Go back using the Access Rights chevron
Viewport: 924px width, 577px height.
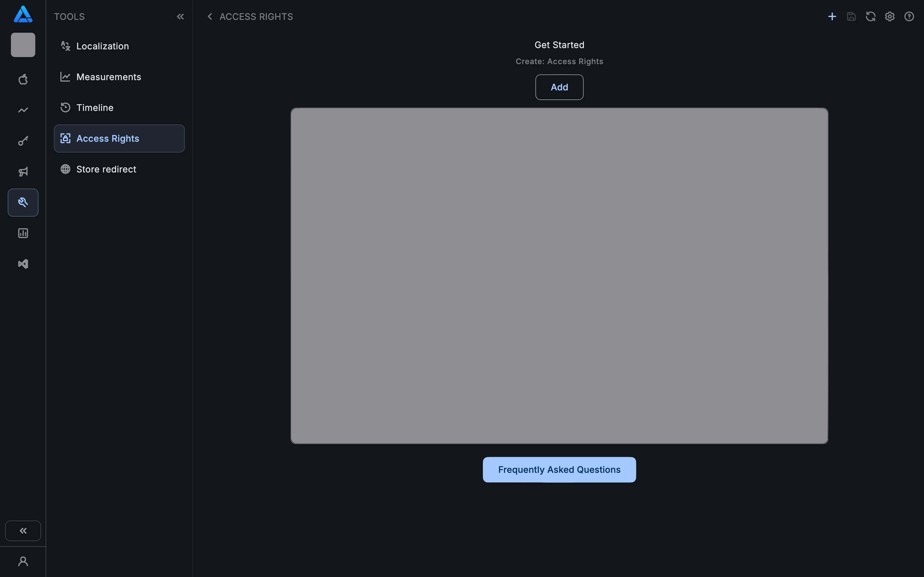210,16
